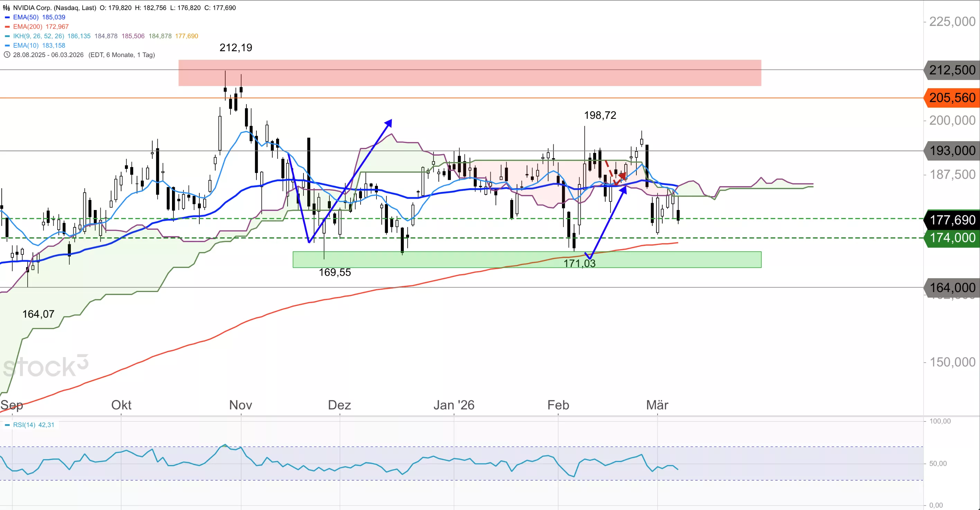Select the EMA(50) indicator label

pyautogui.click(x=26, y=17)
